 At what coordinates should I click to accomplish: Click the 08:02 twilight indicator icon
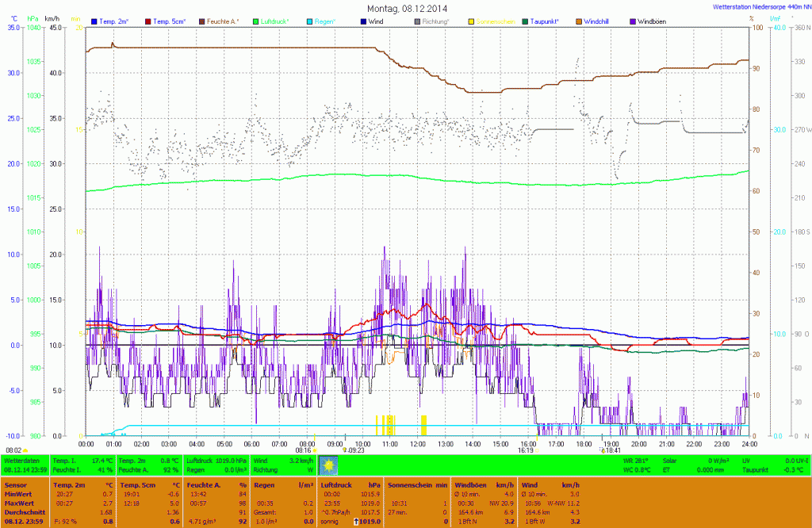coord(26,450)
